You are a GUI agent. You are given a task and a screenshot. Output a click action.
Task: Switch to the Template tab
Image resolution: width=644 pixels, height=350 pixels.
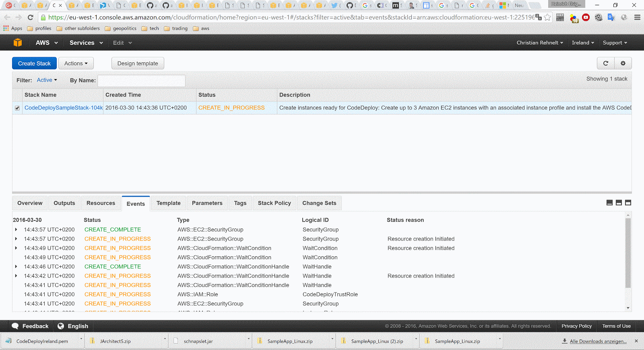pos(168,203)
